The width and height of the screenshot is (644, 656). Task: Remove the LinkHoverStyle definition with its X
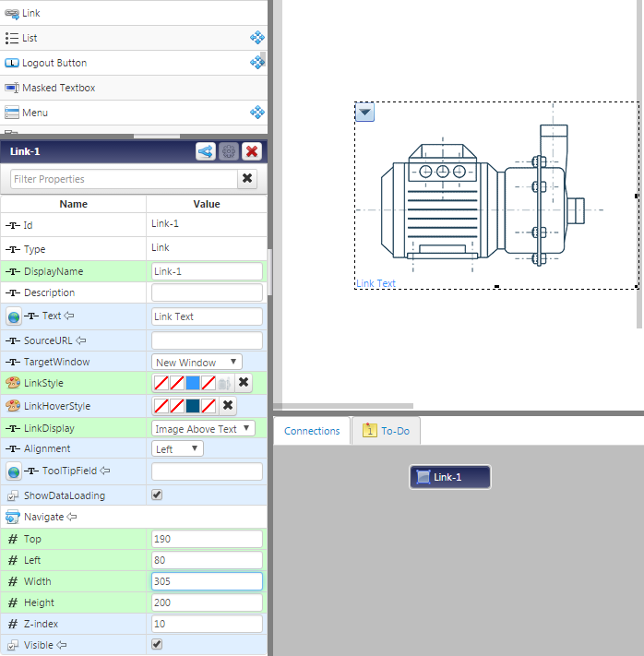tap(228, 405)
